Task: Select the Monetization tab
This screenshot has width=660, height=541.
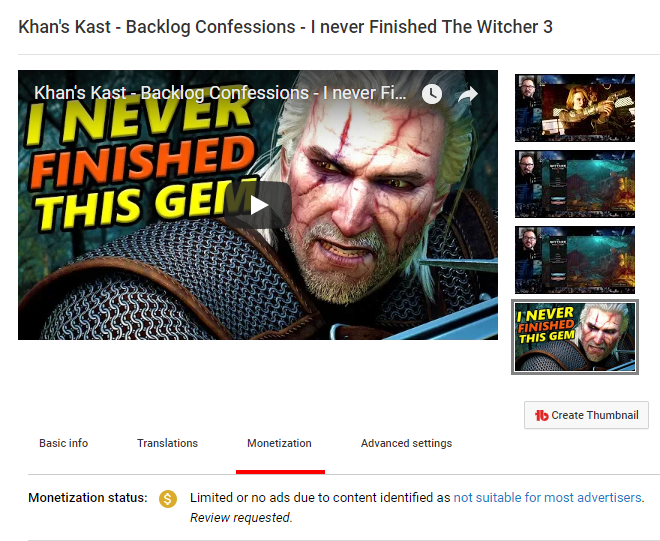Action: tap(279, 443)
